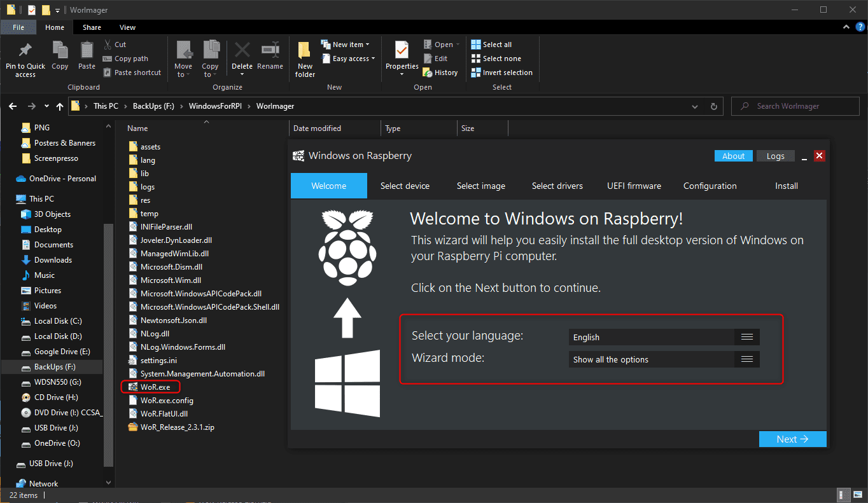Viewport: 868px width, 503px height.
Task: Click Select none in the ribbon
Action: (496, 59)
